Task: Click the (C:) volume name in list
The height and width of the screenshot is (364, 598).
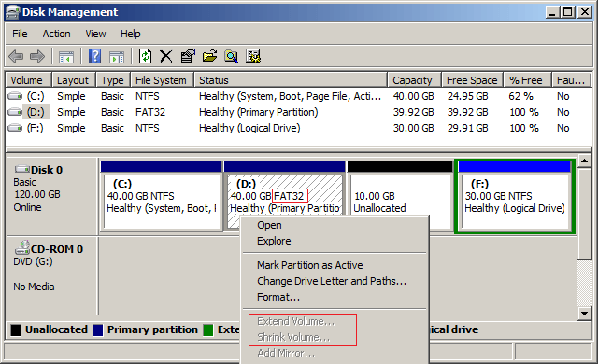Action: 36,96
